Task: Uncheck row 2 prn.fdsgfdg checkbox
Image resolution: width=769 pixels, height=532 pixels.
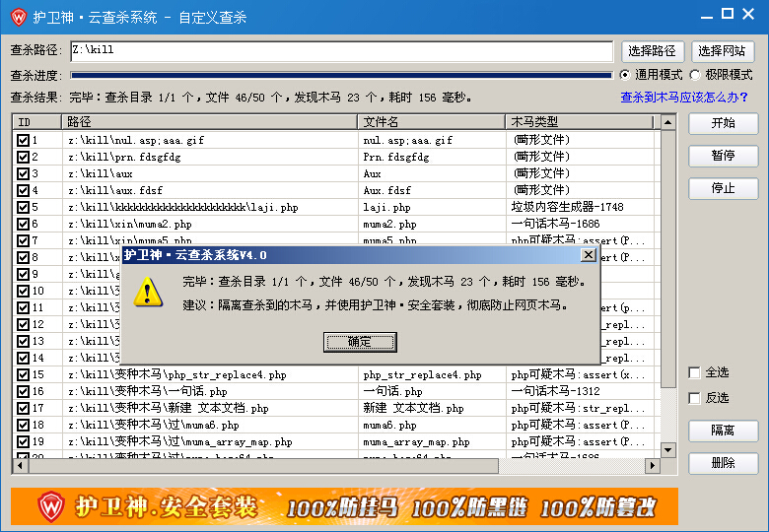Action: pyautogui.click(x=23, y=157)
